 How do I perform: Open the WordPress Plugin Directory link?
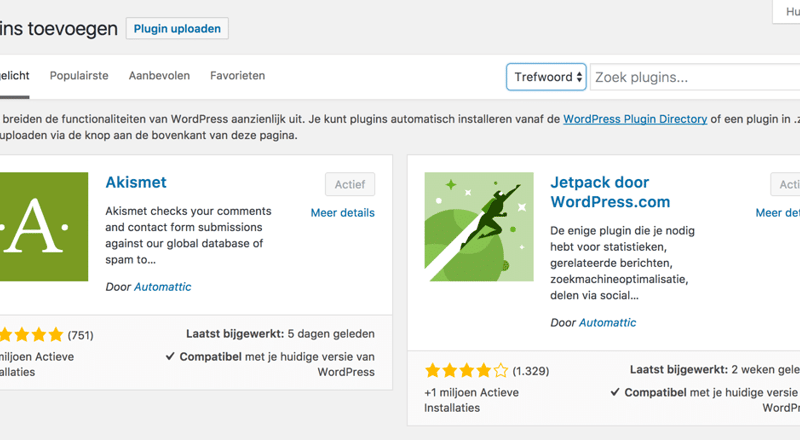(x=635, y=119)
